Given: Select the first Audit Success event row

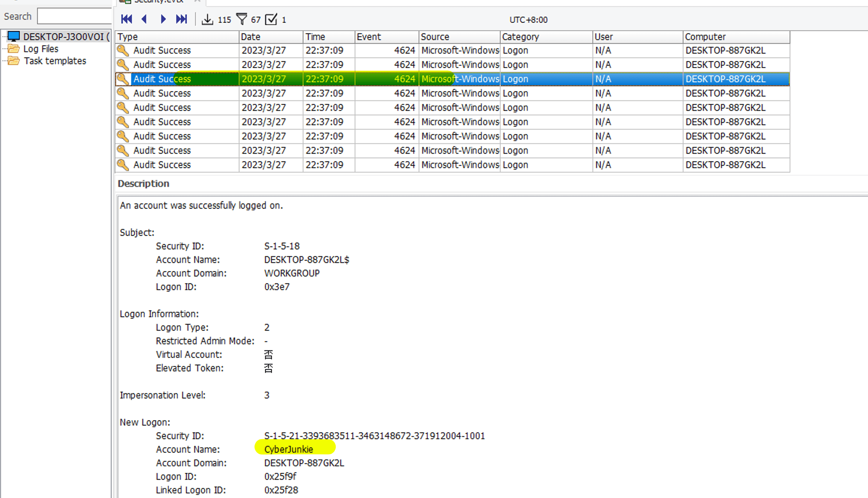Looking at the screenshot, I should click(x=162, y=50).
